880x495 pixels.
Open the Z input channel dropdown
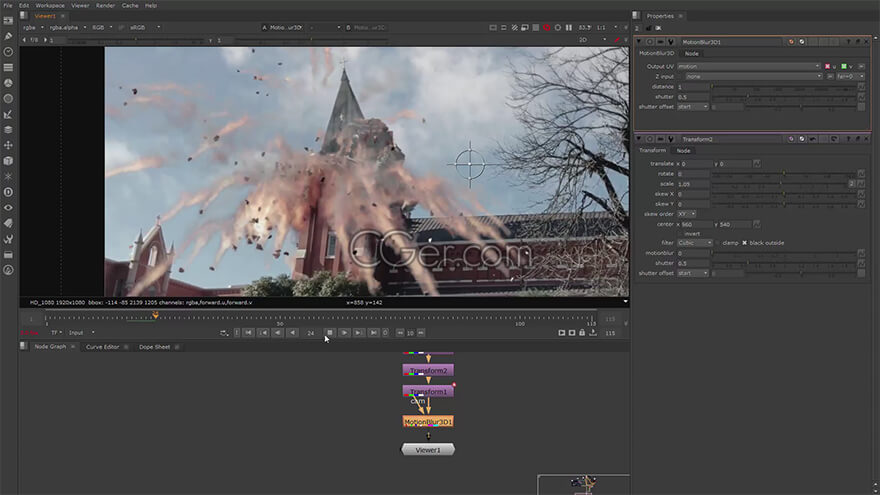pos(754,76)
